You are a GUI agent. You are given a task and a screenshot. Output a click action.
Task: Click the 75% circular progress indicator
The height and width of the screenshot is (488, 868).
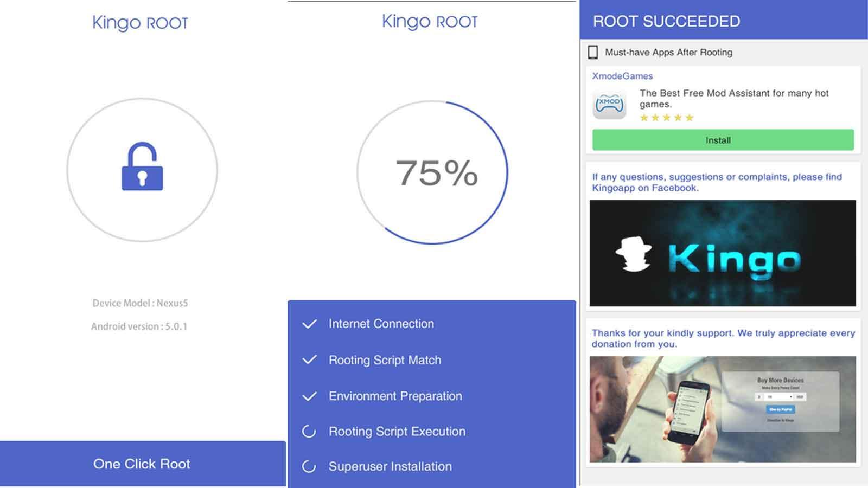pos(432,172)
